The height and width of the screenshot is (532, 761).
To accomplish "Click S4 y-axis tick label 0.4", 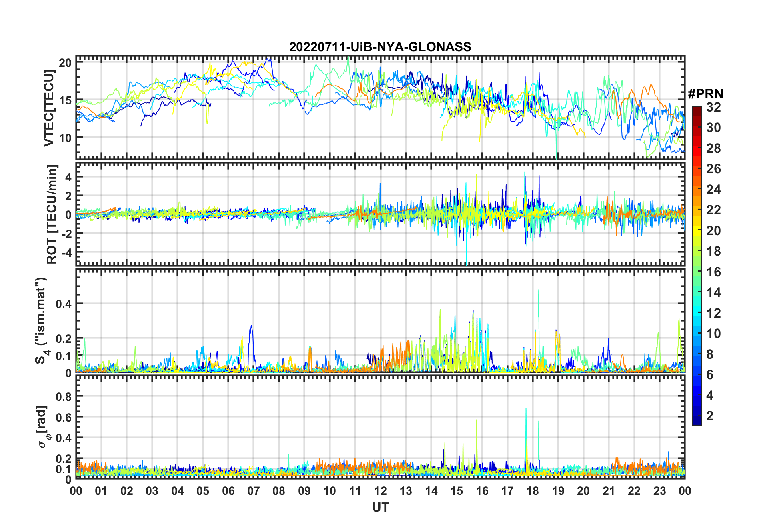I will pos(64,304).
